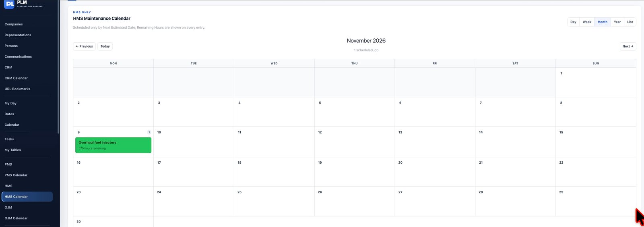644x227 pixels.
Task: Select day 30 cell
Action: pyautogui.click(x=113, y=222)
